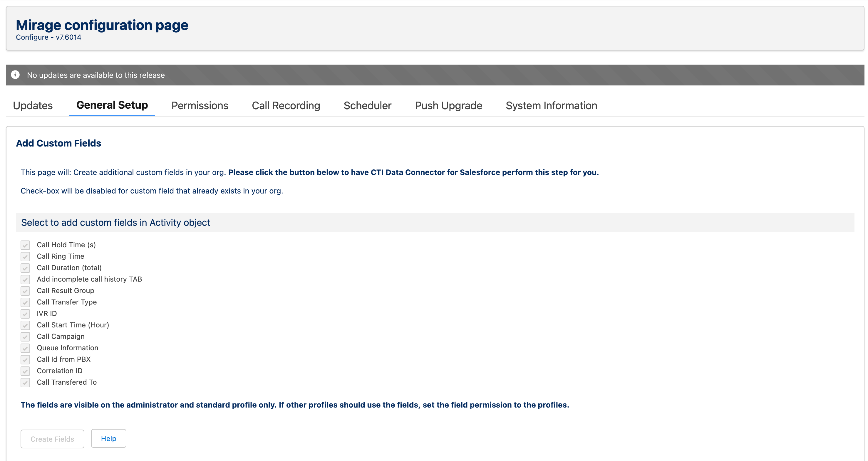Switch to the Permissions tab

(200, 106)
